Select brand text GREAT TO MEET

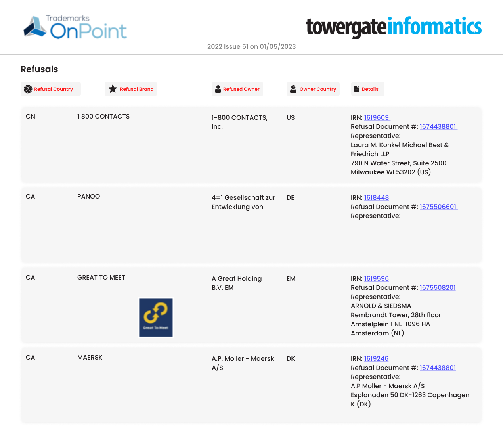pyautogui.click(x=101, y=277)
